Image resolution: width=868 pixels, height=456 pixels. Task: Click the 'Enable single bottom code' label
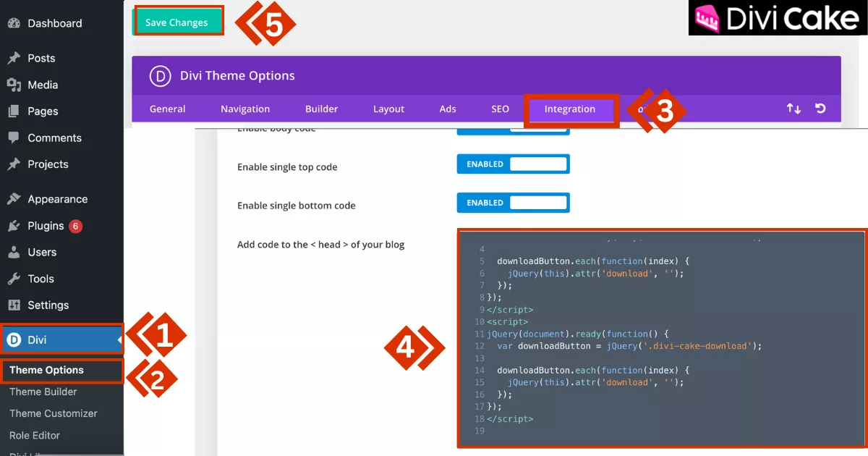297,206
